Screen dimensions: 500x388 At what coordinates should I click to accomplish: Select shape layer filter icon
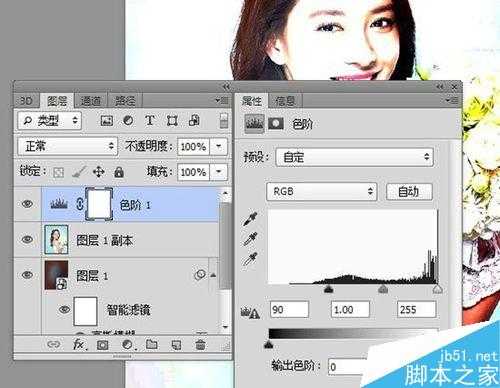172,121
